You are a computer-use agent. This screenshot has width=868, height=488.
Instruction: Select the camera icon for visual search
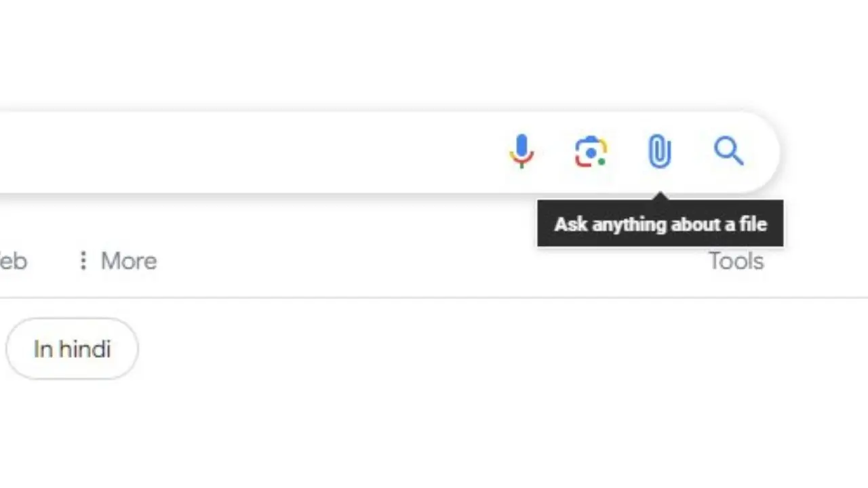pos(590,150)
